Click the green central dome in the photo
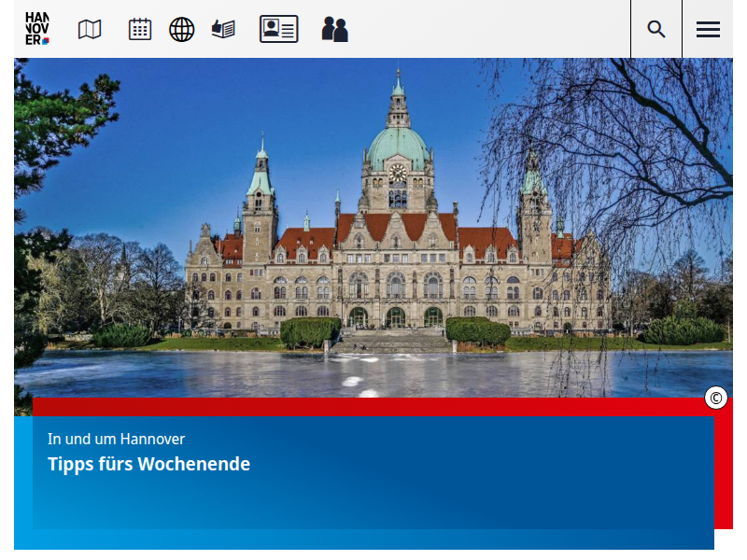This screenshot has height=560, width=747. pyautogui.click(x=398, y=145)
